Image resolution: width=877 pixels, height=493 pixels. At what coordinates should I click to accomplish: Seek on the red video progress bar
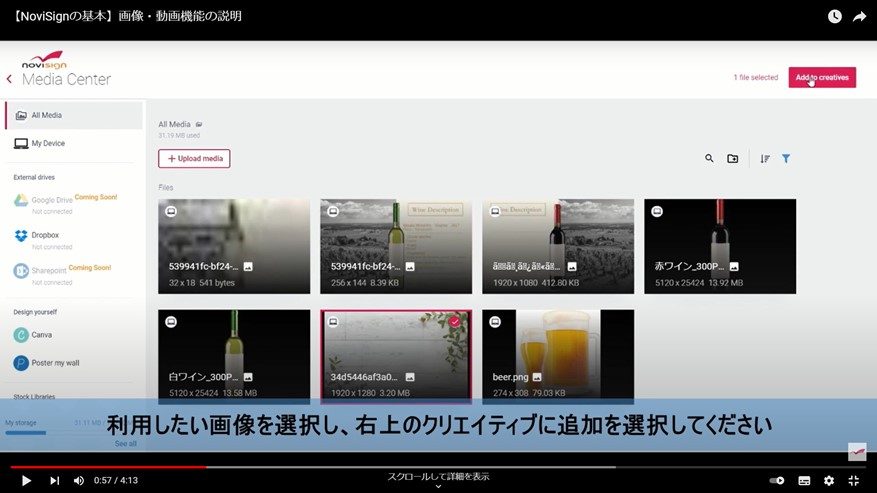coord(108,467)
